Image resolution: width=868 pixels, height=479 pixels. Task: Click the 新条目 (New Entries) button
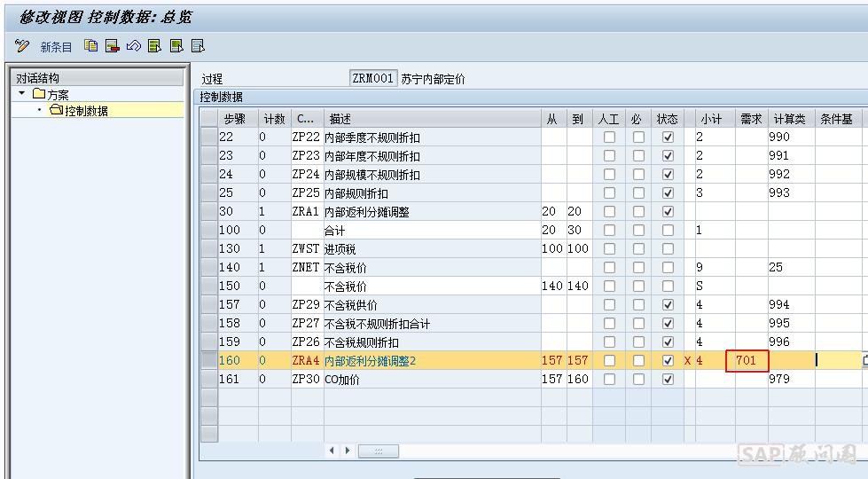pos(56,47)
